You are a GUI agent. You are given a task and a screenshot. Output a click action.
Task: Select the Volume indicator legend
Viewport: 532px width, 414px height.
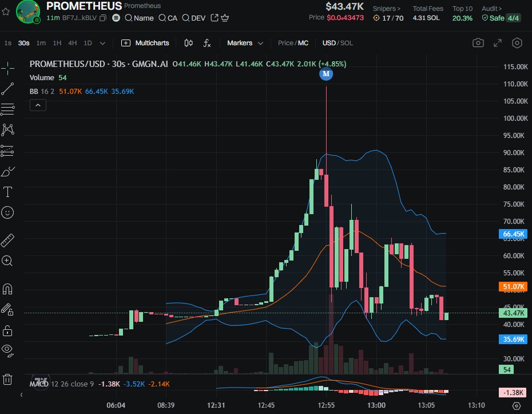[42, 78]
